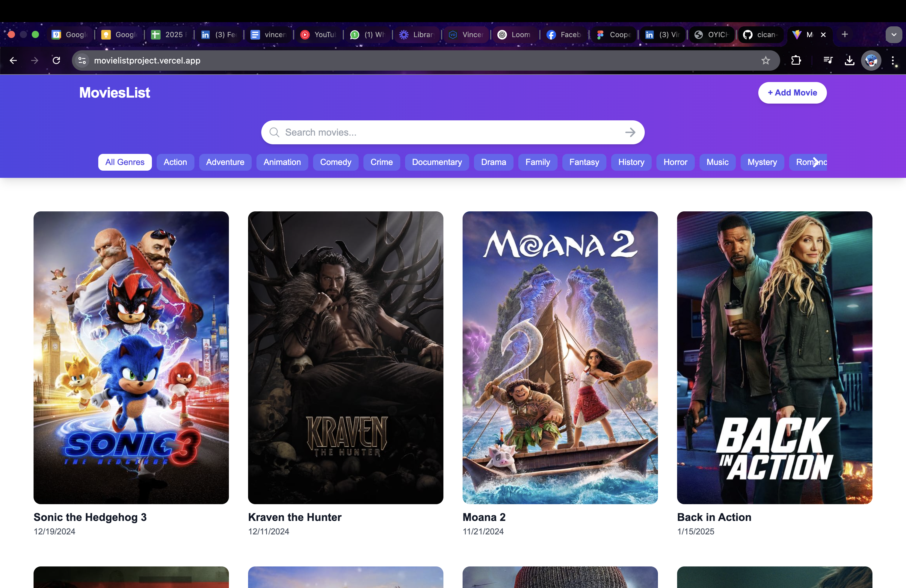906x588 pixels.
Task: Filter movies by Fantasy genre
Action: point(584,162)
